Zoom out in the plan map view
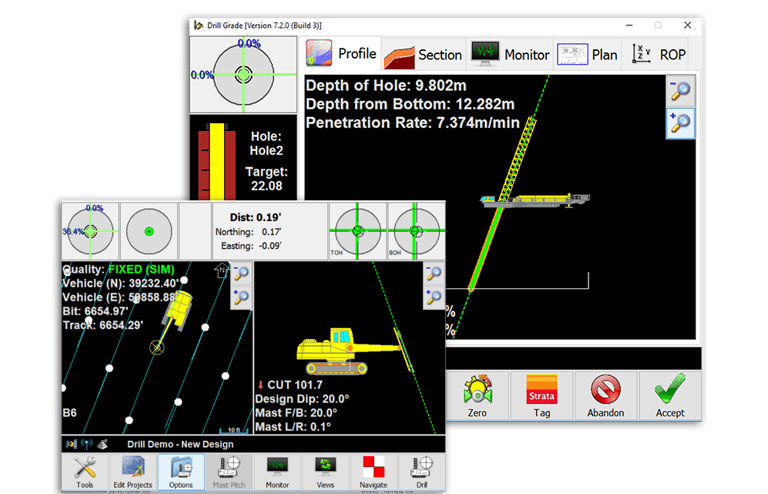The height and width of the screenshot is (494, 768). pos(241,274)
